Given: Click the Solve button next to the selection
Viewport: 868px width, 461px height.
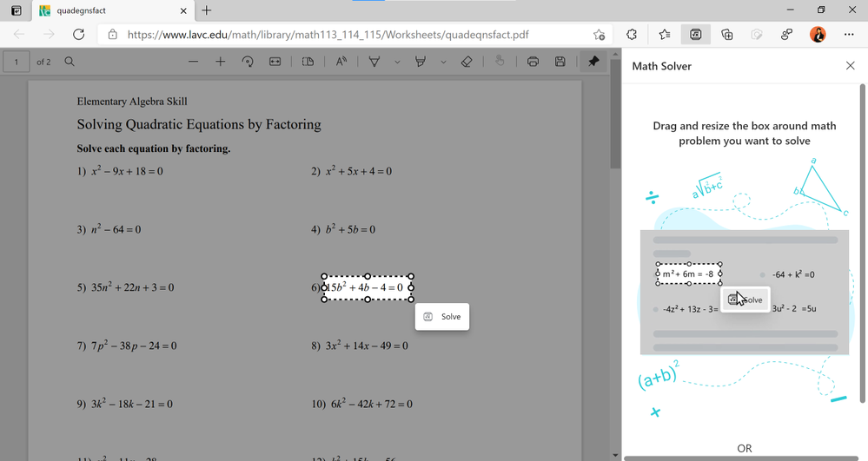Looking at the screenshot, I should (x=442, y=317).
